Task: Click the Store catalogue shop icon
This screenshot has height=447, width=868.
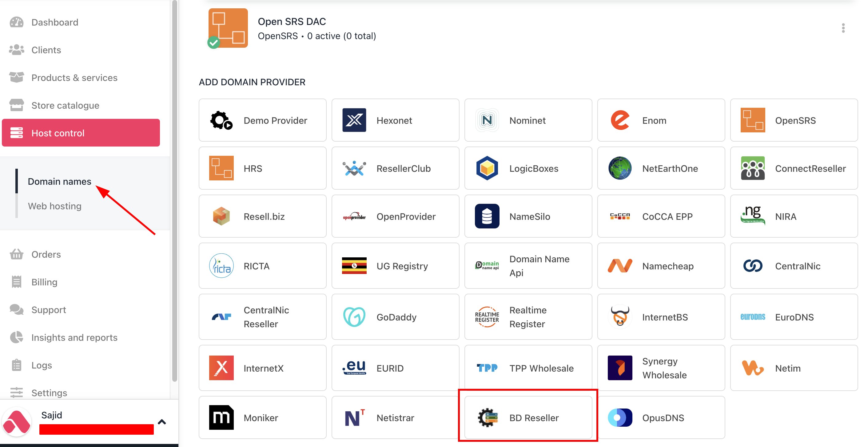Action: 17,105
